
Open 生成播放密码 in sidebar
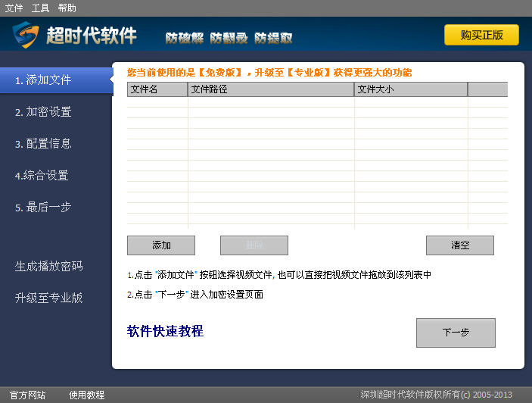49,266
